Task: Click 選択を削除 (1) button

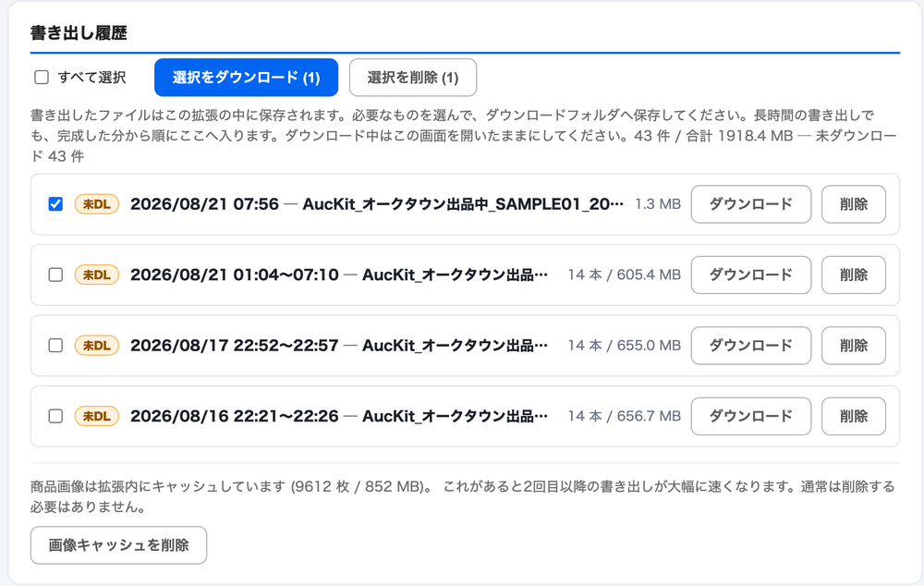Action: coord(413,78)
